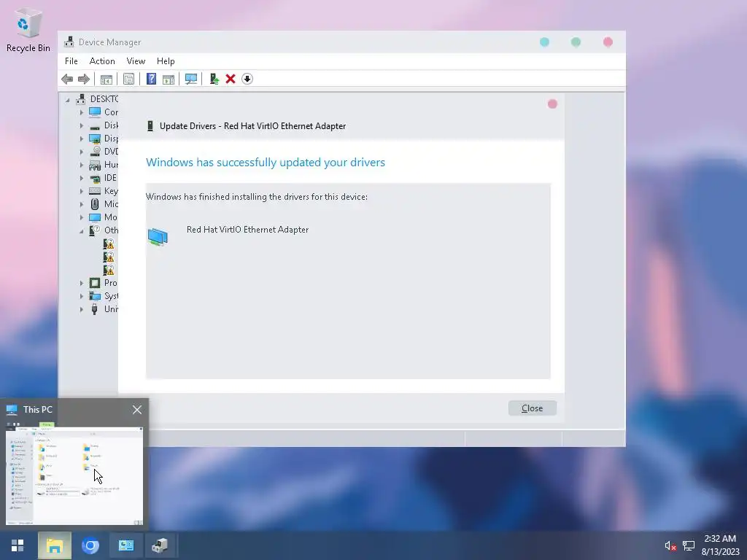Click "Red Hat VirtIO Ethernet Adapter" device name
Viewport: 747px width, 560px height.
point(247,230)
